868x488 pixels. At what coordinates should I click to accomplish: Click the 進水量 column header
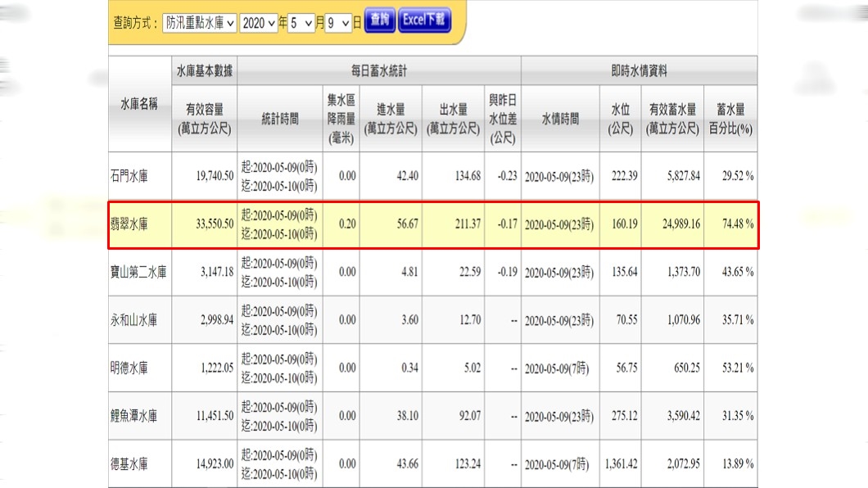point(391,119)
